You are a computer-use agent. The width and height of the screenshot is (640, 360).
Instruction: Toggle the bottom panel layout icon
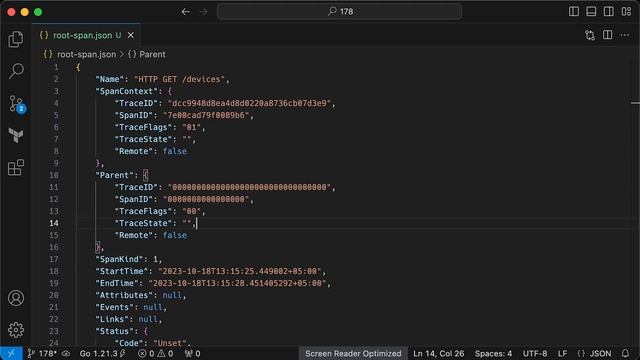click(591, 11)
